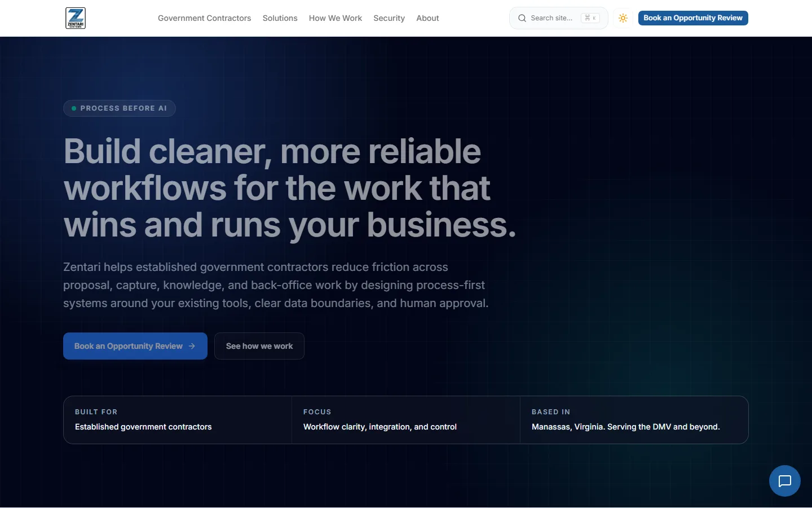Click See how we work button
This screenshot has height=508, width=812.
259,346
